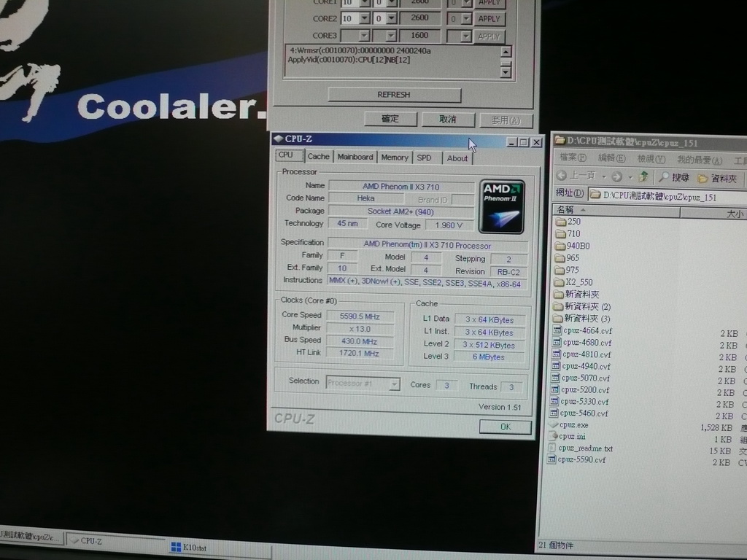Click the AMD Phenom II logo in CPU-Z
This screenshot has width=747, height=560.
(502, 206)
